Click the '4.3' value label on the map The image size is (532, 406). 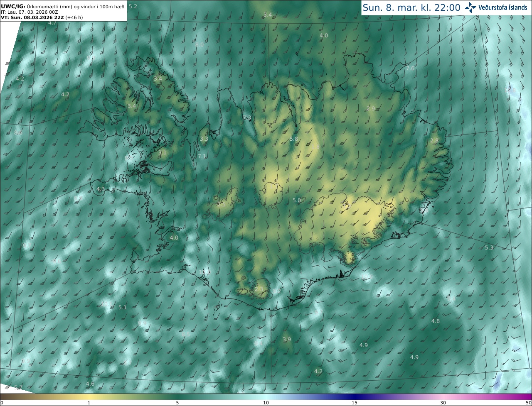point(101,189)
